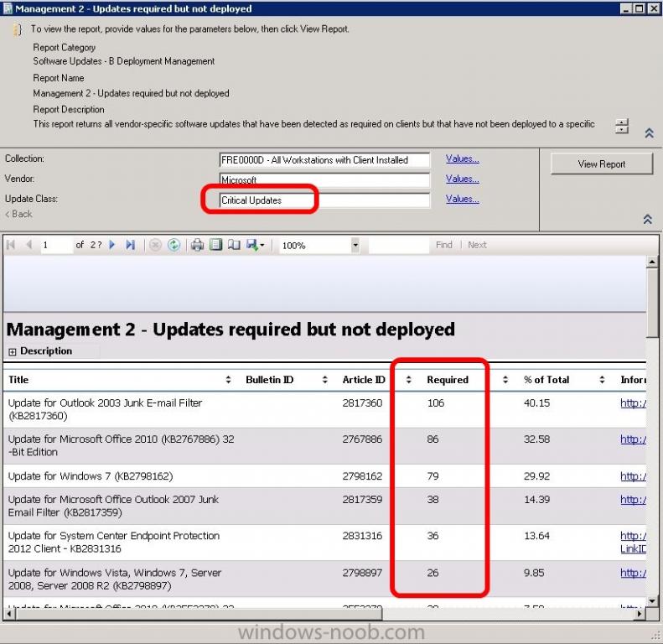Sort by Bulletin ID column
This screenshot has width=663, height=644.
tap(324, 380)
